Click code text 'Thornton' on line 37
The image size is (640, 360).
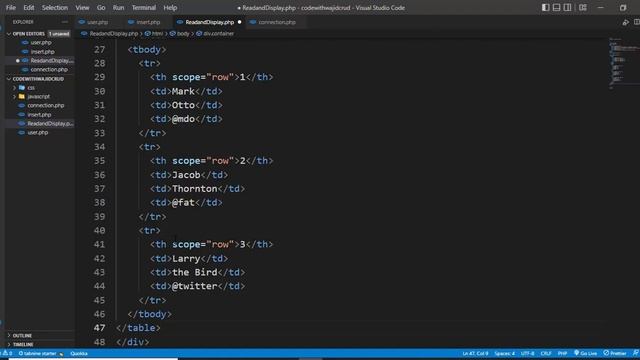(194, 189)
